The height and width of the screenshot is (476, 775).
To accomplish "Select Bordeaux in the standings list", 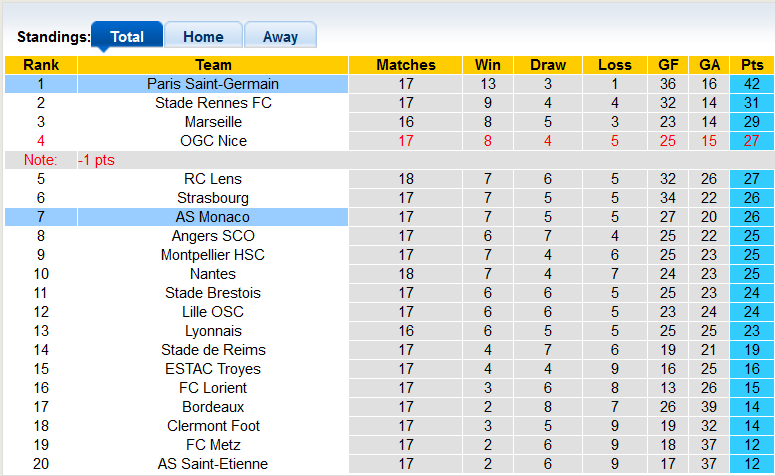I will pos(213,407).
